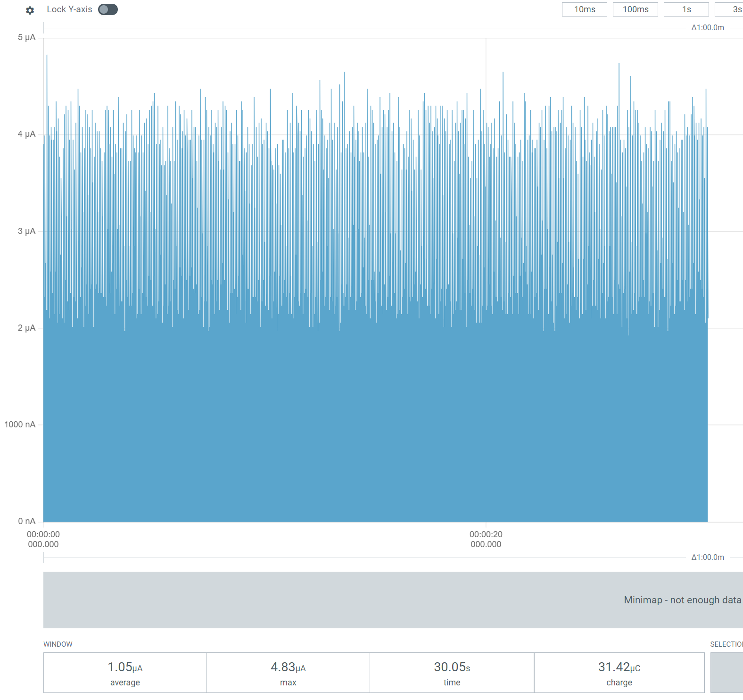Click the Δ1:00.0m label above chart
This screenshot has height=700, width=743.
click(707, 28)
